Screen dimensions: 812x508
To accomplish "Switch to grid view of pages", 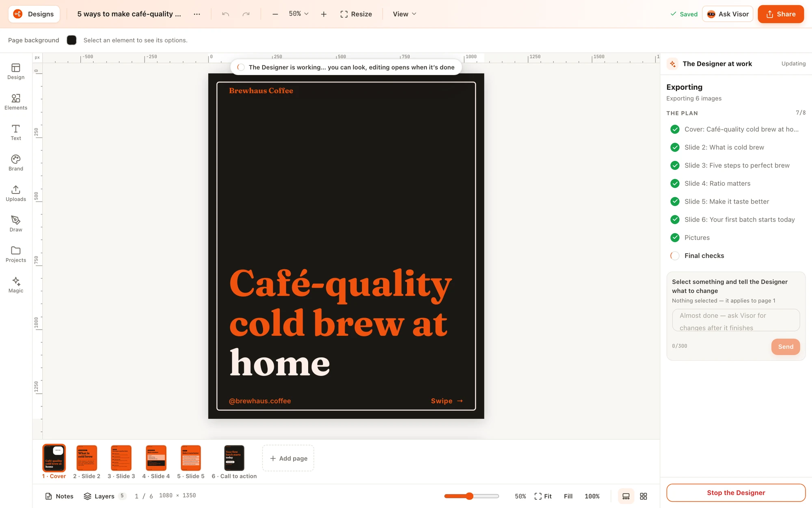I will pos(644,496).
